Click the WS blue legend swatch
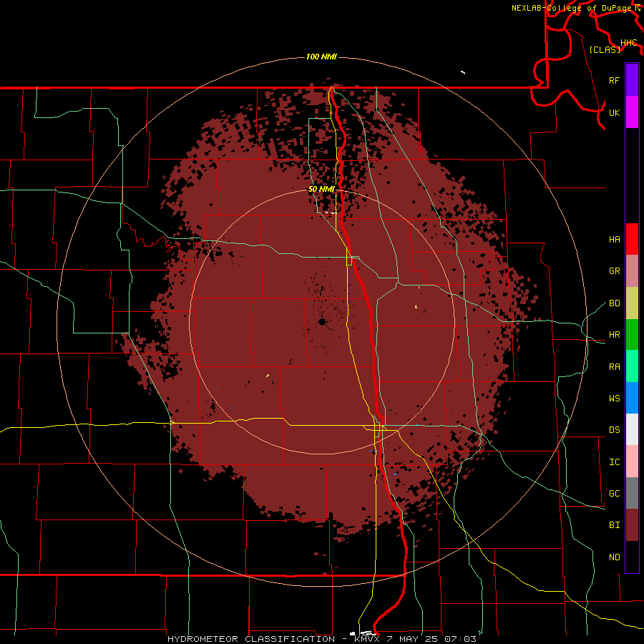The image size is (644, 644). [632, 398]
